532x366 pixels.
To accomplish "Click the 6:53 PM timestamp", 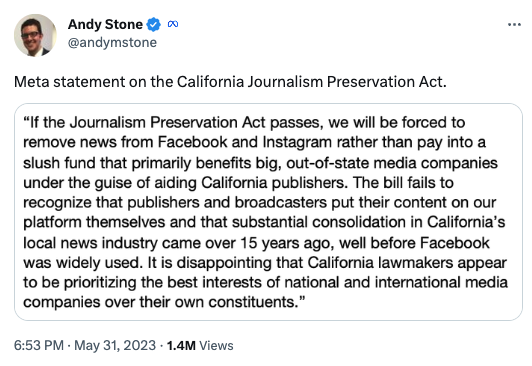I will tap(39, 345).
